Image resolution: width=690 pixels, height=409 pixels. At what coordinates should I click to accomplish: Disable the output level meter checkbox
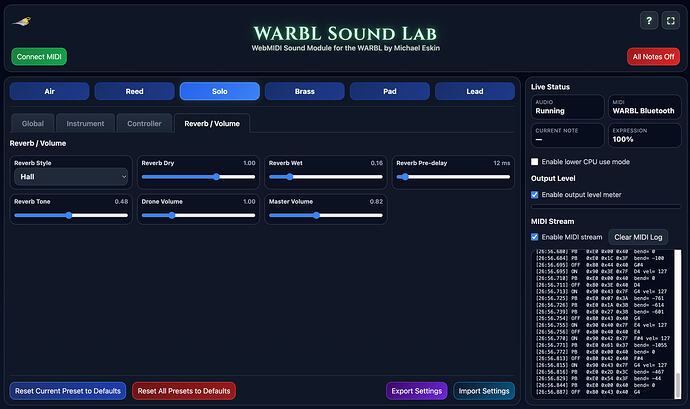[x=535, y=195]
